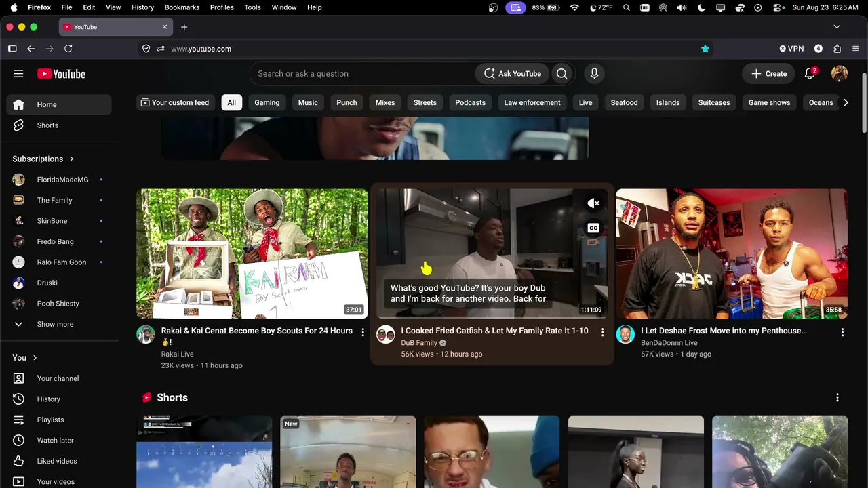Image resolution: width=868 pixels, height=488 pixels.
Task: Open the Short labeled New
Action: tap(348, 452)
